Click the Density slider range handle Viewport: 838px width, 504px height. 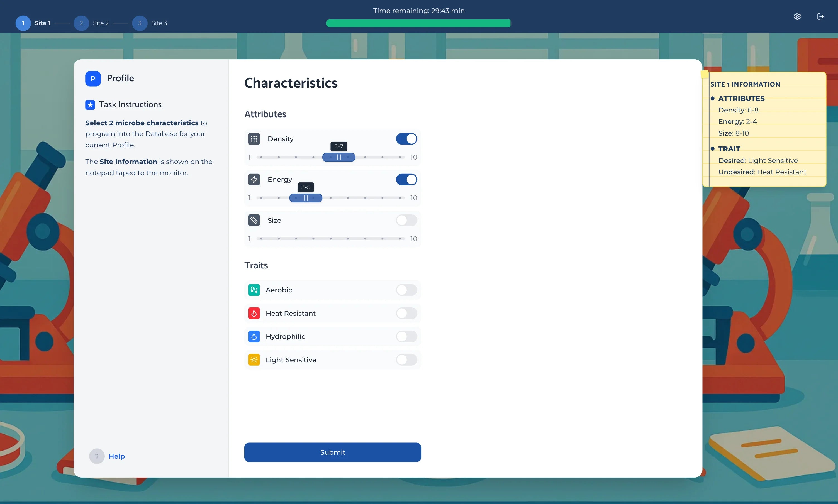tap(339, 157)
